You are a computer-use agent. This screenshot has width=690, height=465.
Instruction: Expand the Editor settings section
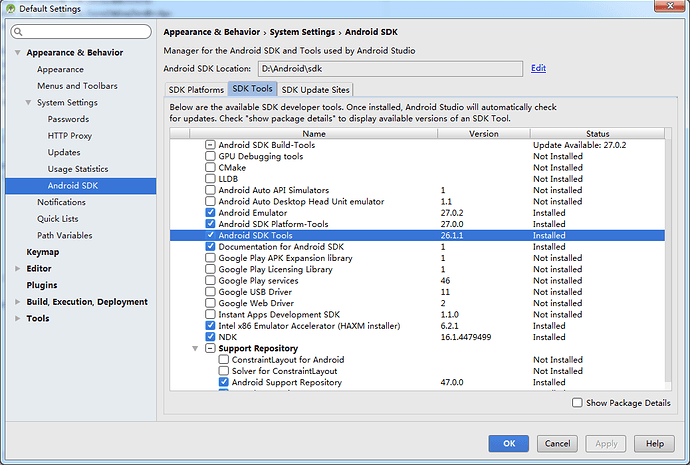click(x=18, y=268)
